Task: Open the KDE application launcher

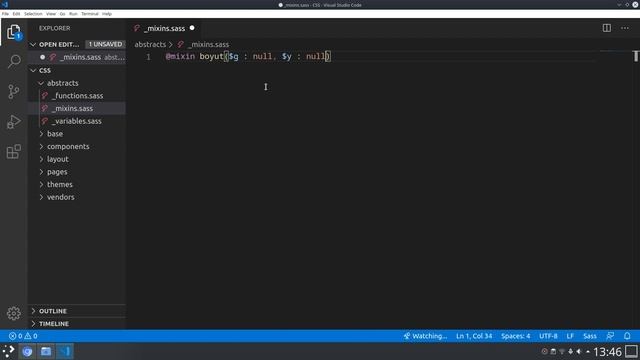Action: click(8, 351)
